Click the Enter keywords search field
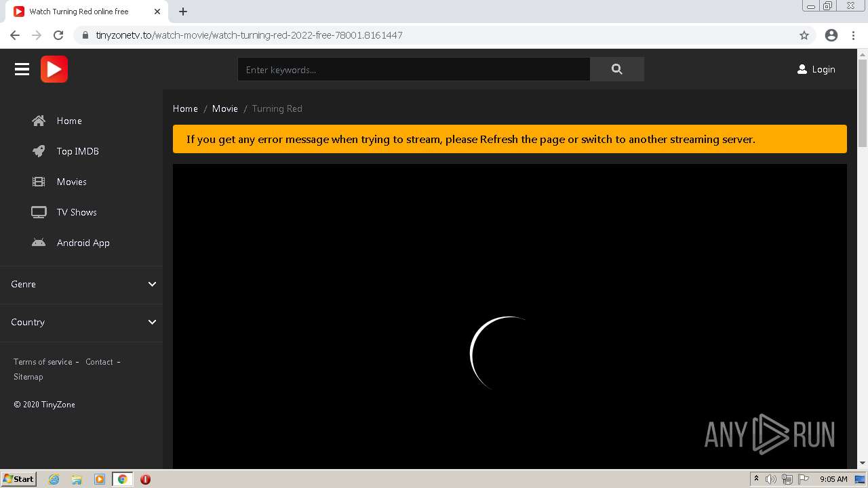Viewport: 868px width, 488px height. click(414, 69)
